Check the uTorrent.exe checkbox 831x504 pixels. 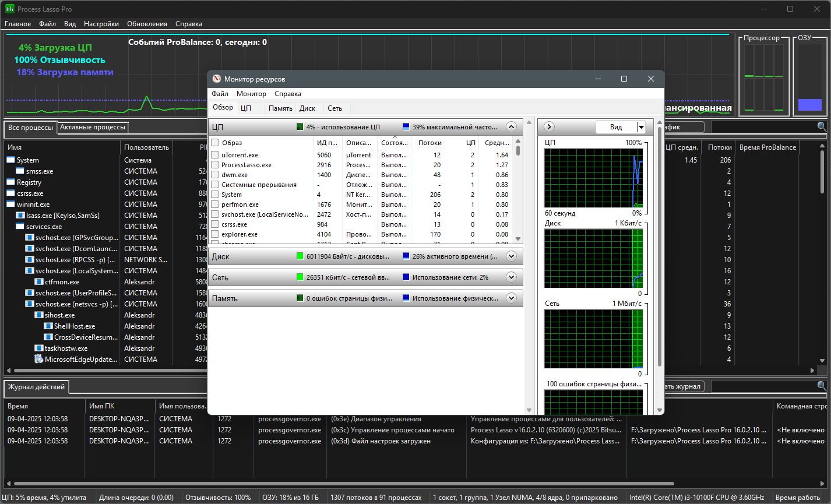(215, 155)
